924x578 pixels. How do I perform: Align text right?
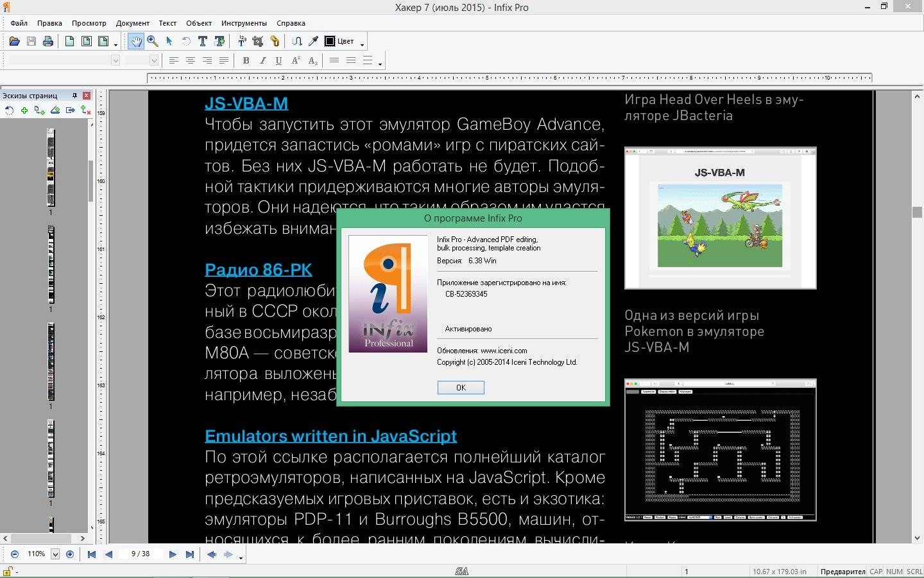click(x=207, y=60)
